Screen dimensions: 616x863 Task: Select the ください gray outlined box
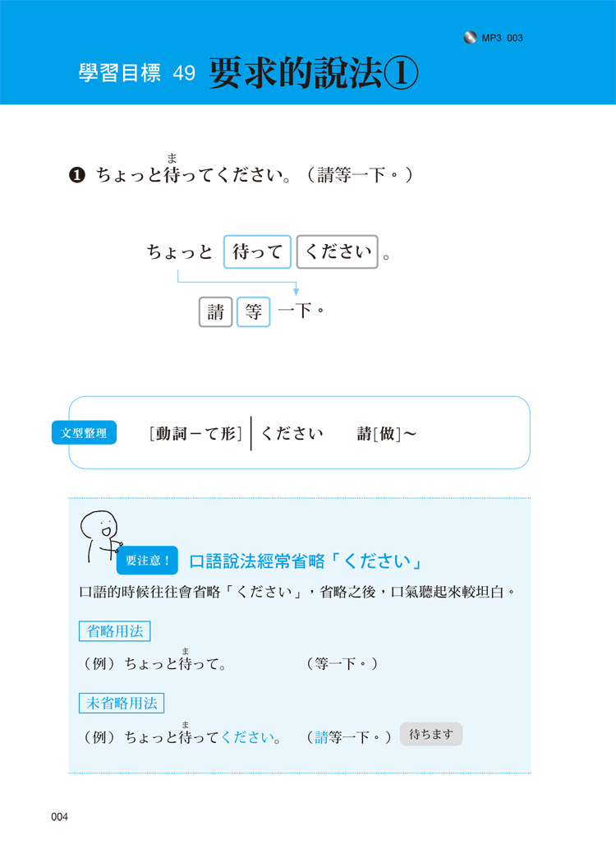pyautogui.click(x=337, y=252)
